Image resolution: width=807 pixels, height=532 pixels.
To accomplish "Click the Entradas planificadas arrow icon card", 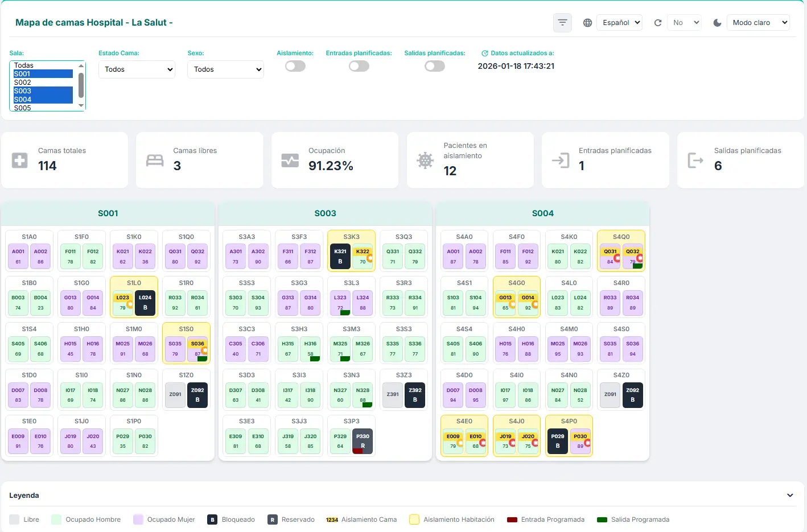I will pyautogui.click(x=561, y=160).
